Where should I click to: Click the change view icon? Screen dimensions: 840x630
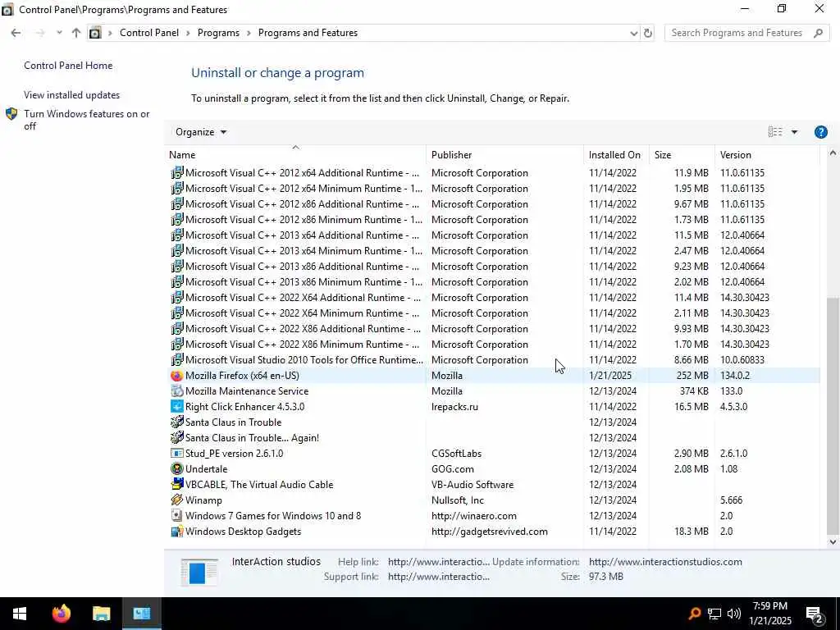pos(774,132)
